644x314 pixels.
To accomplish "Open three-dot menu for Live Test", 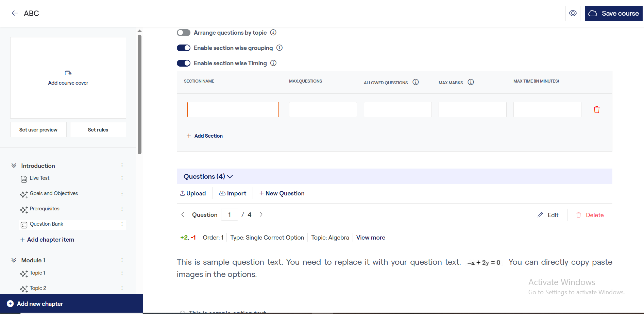I will [x=122, y=178].
